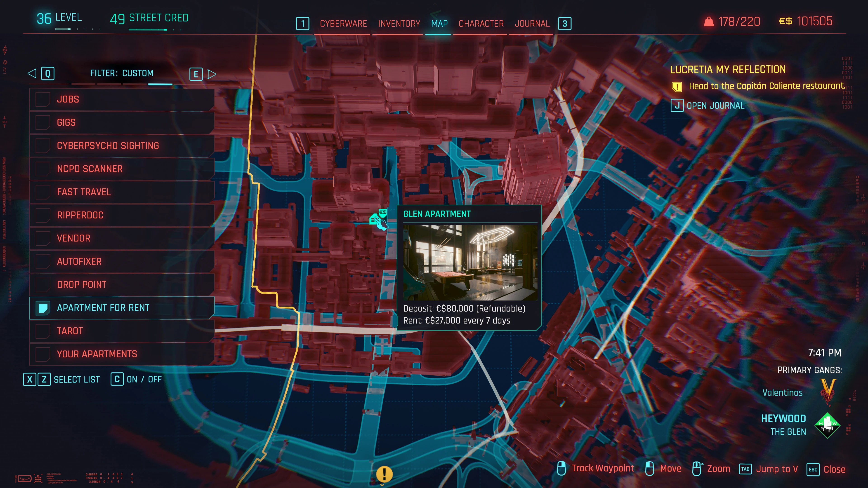
Task: Enable the Jobs map filter
Action: 42,99
